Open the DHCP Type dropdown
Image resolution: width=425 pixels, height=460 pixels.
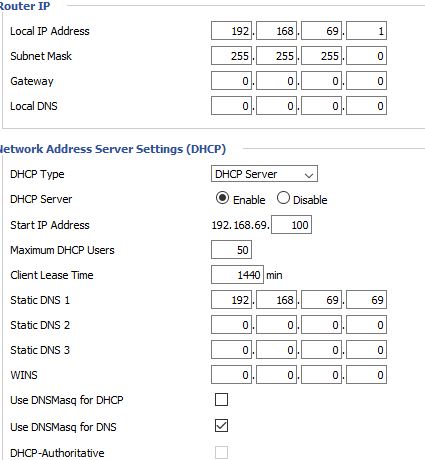(264, 174)
